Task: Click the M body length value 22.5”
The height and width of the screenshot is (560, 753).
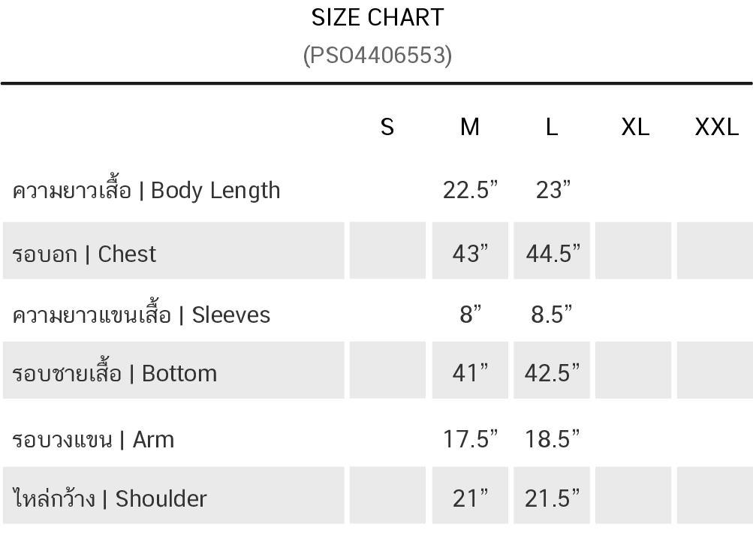Action: 470,191
